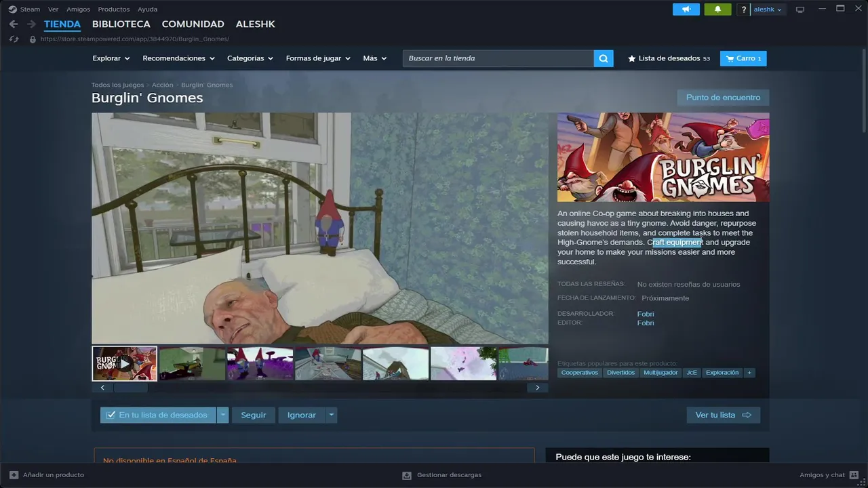Screen dimensions: 868x488
Task: Click the thumbnail strip scrollbar handle
Action: coord(130,388)
